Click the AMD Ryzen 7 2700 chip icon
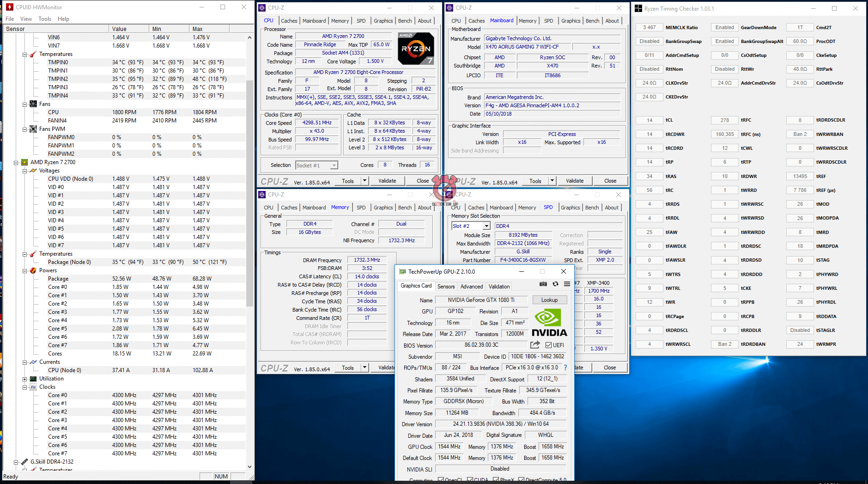The width and height of the screenshot is (868, 484). [16, 162]
